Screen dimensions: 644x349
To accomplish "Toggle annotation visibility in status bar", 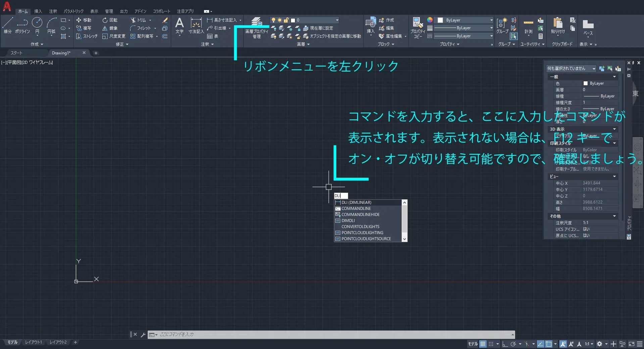I will tap(563, 344).
